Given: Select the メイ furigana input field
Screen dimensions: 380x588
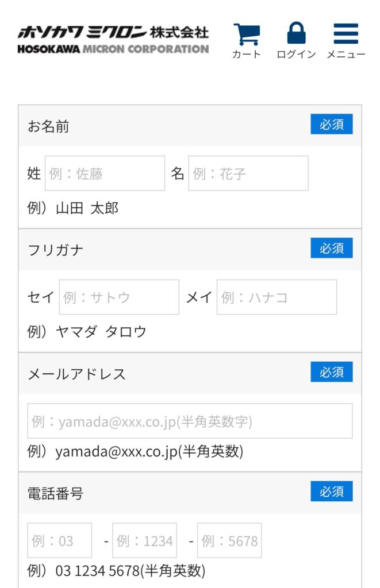Looking at the screenshot, I should click(277, 297).
